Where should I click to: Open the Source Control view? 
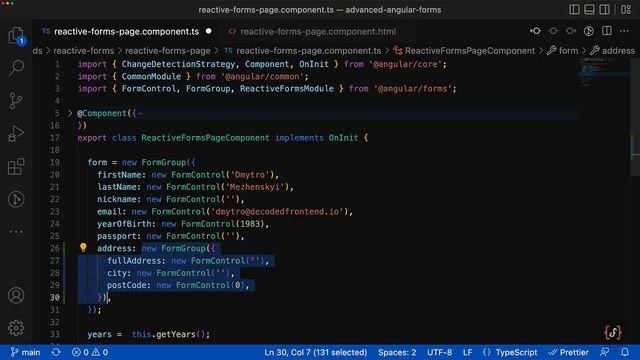click(16, 100)
